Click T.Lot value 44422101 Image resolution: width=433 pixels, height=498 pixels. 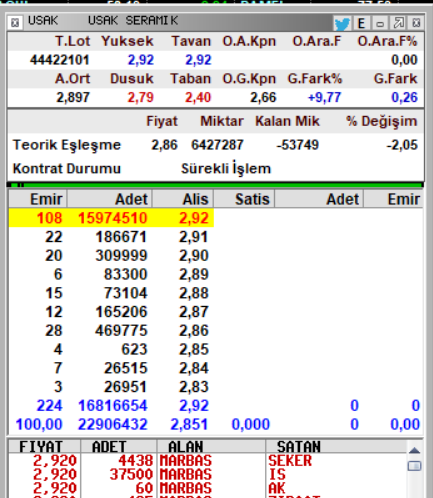click(x=60, y=60)
